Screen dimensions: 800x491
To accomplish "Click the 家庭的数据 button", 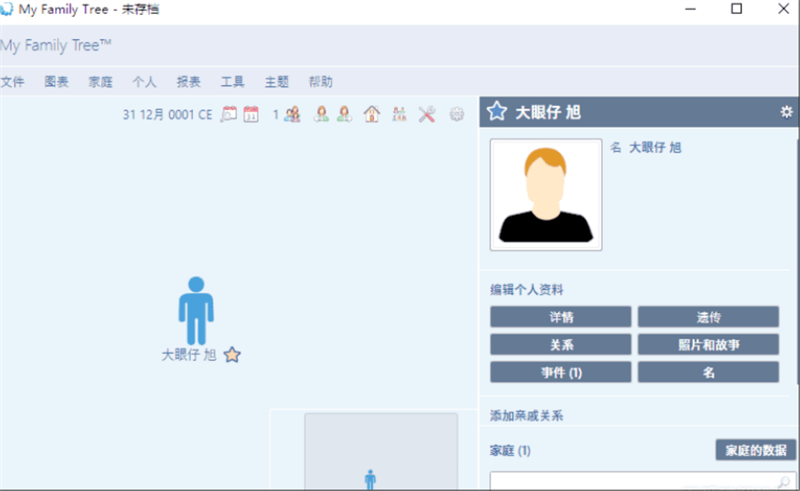I will pyautogui.click(x=756, y=450).
